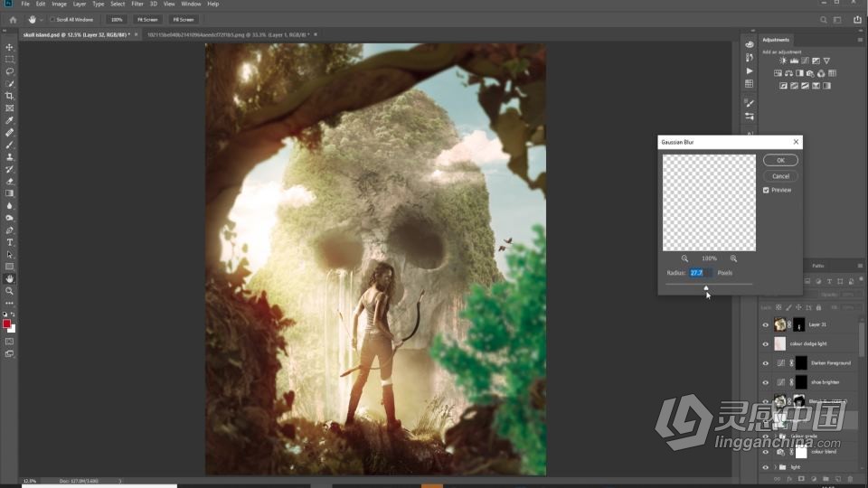
Task: Add a Photo Filter adjustment
Action: 810,73
